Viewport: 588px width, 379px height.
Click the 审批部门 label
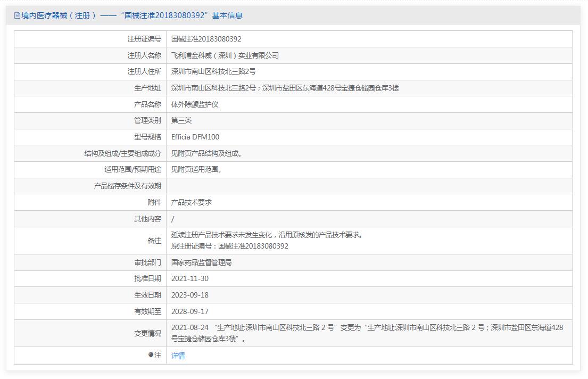[147, 262]
